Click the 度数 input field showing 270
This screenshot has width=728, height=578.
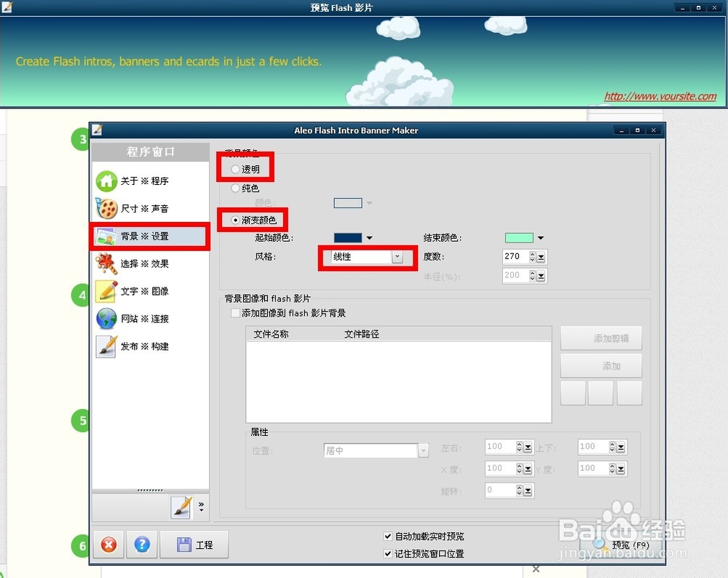516,256
